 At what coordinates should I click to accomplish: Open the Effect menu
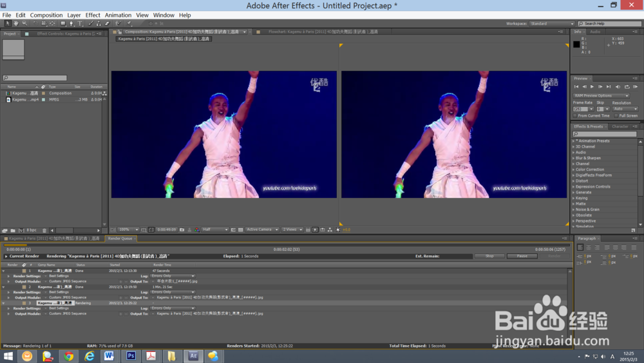(93, 15)
